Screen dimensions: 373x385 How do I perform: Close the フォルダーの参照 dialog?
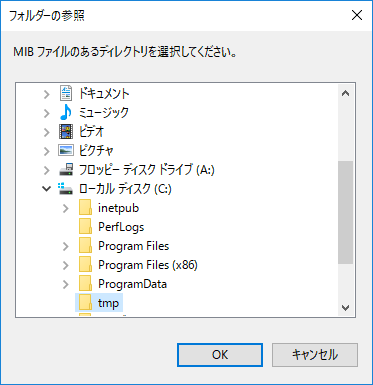pos(357,15)
